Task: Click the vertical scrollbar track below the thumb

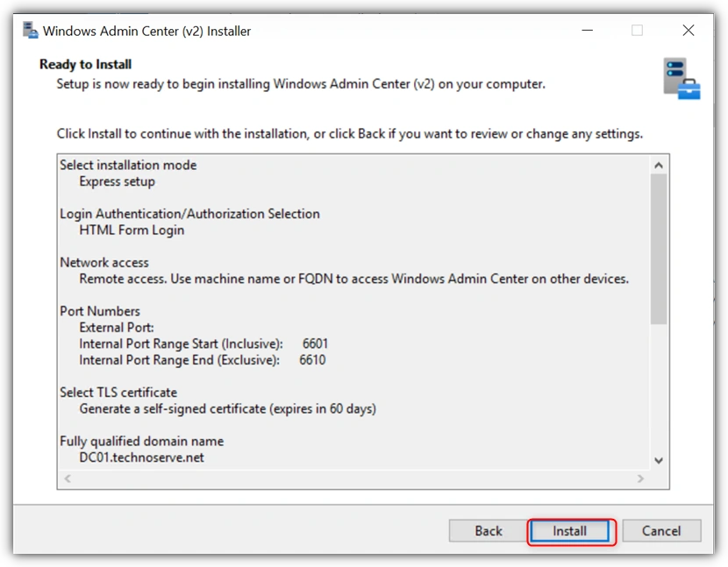Action: [659, 388]
